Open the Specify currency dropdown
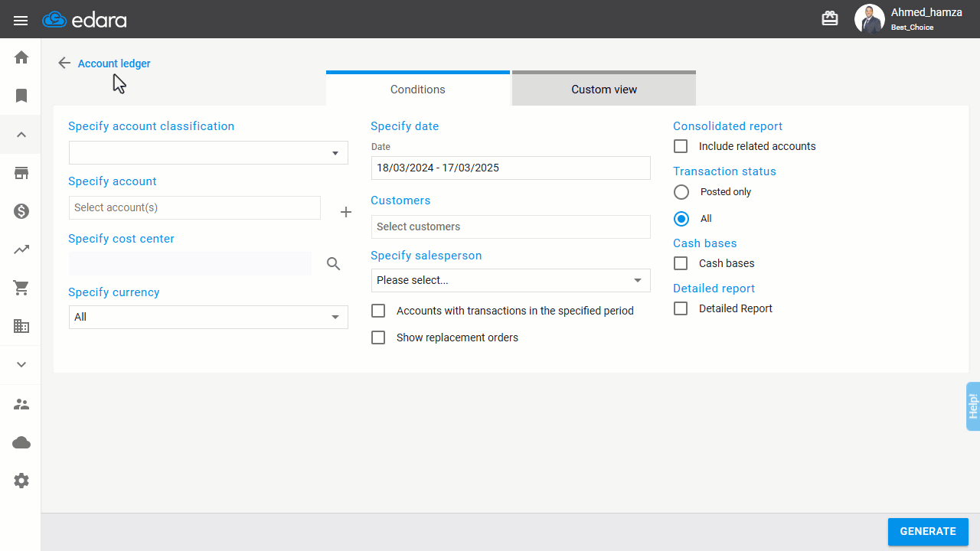 [208, 317]
